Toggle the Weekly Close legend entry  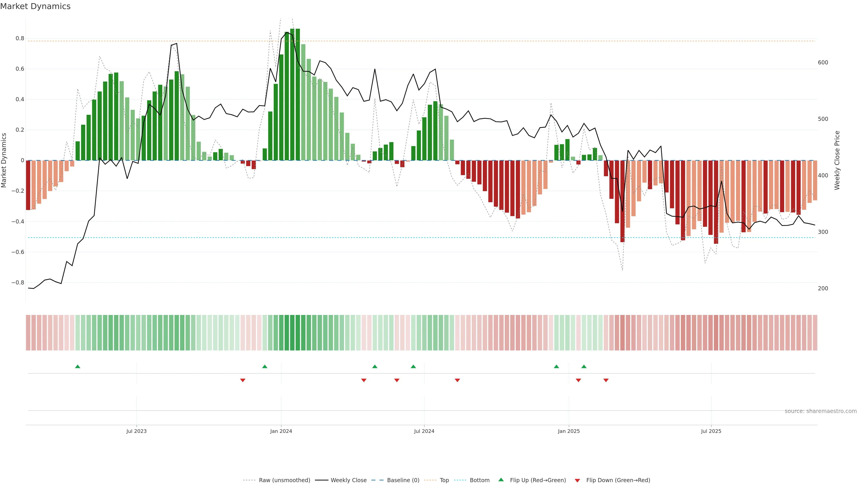coord(348,480)
